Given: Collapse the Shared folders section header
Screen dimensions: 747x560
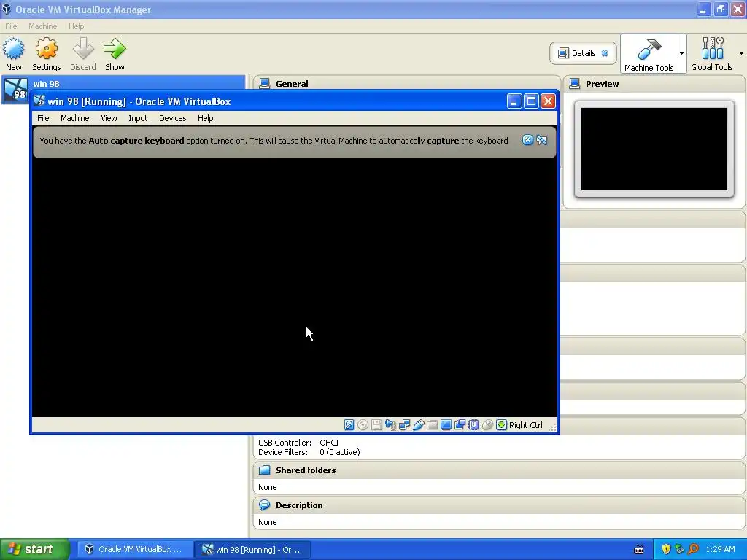Looking at the screenshot, I should pos(499,470).
